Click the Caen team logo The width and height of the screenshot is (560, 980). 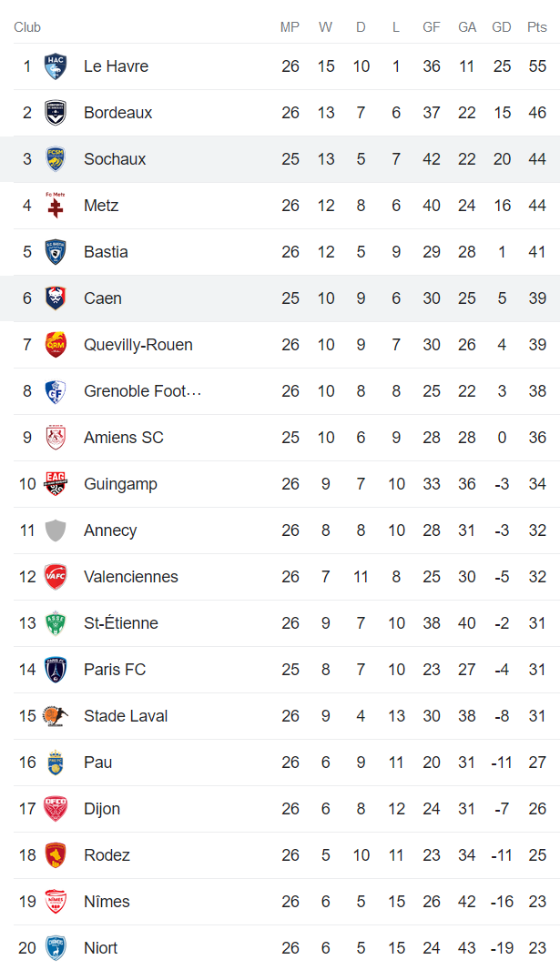click(x=56, y=298)
